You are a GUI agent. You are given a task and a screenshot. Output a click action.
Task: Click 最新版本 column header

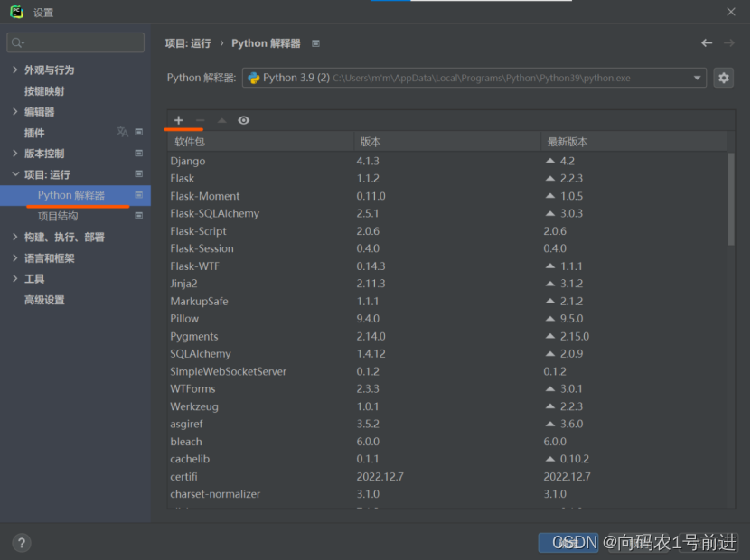(634, 142)
